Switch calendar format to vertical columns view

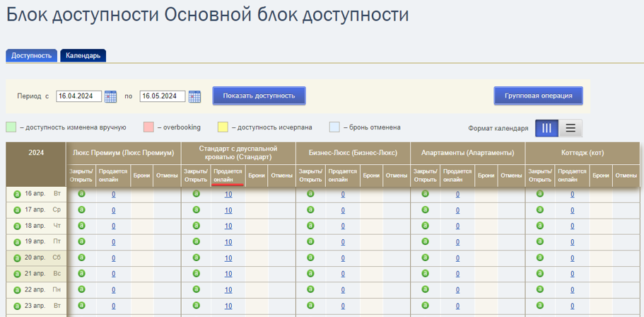coord(546,128)
